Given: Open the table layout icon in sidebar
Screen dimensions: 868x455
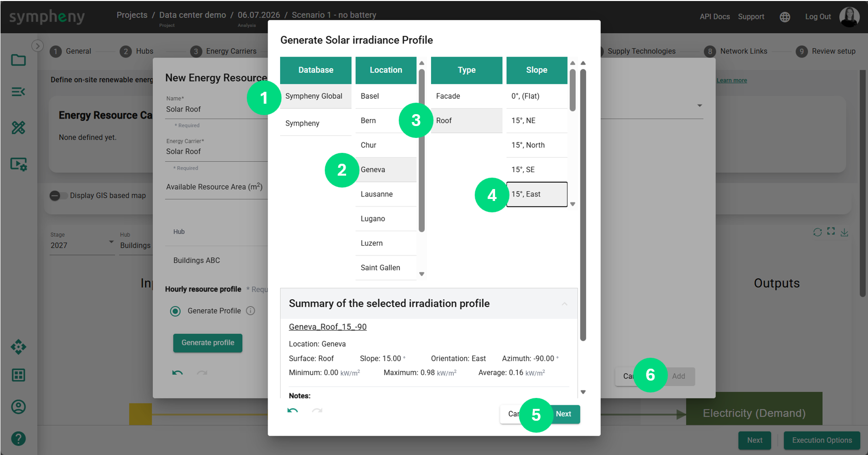Looking at the screenshot, I should click(x=18, y=375).
